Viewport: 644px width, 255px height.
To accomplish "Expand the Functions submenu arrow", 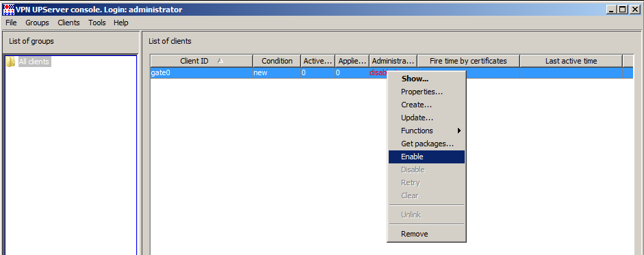I will (x=459, y=131).
